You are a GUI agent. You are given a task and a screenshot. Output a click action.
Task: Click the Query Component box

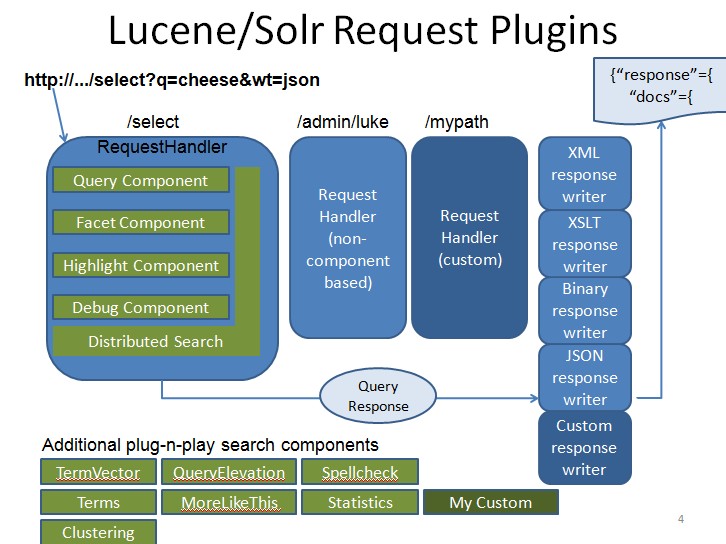[141, 180]
